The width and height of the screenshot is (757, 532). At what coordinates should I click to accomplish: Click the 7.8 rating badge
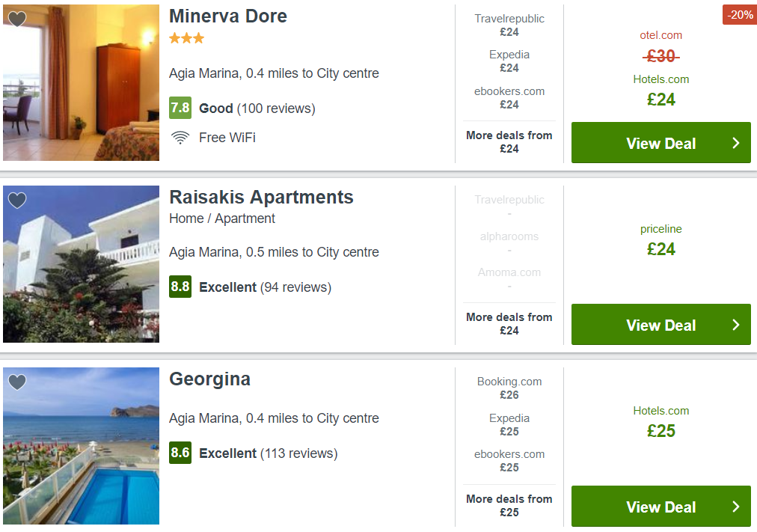180,108
